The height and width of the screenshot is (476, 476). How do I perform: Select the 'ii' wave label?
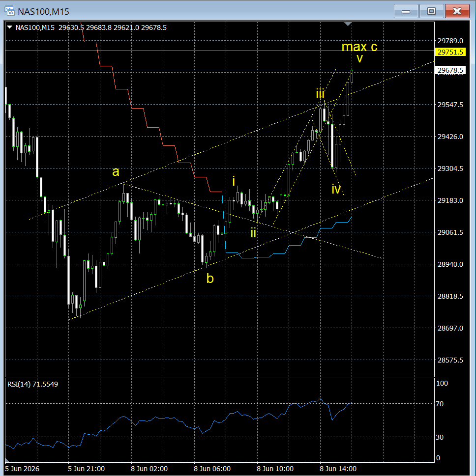(253, 233)
